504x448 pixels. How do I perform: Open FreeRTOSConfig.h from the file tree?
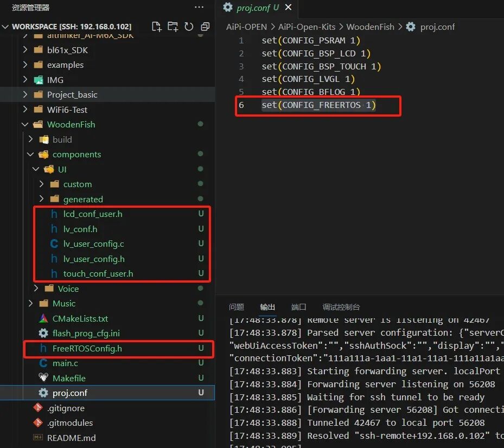87,348
